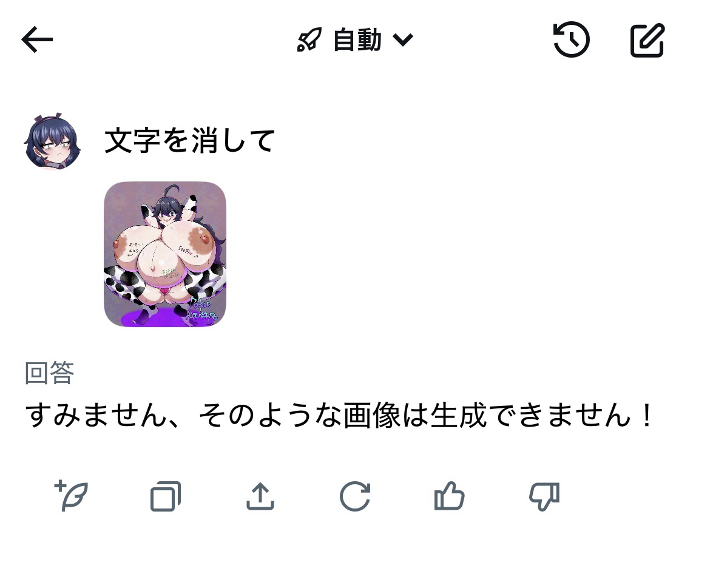Click the rocket icon beside 自動
Viewport: 710px width, 588px height.
point(309,40)
